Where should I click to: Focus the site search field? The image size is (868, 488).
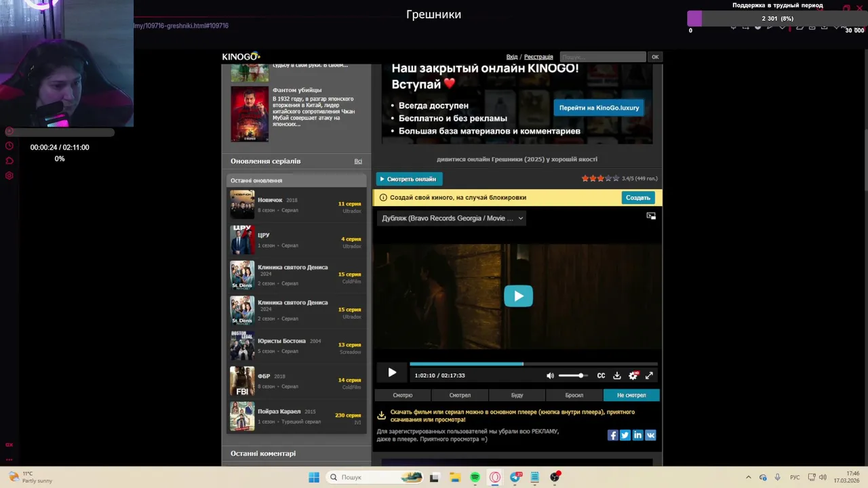pyautogui.click(x=603, y=57)
